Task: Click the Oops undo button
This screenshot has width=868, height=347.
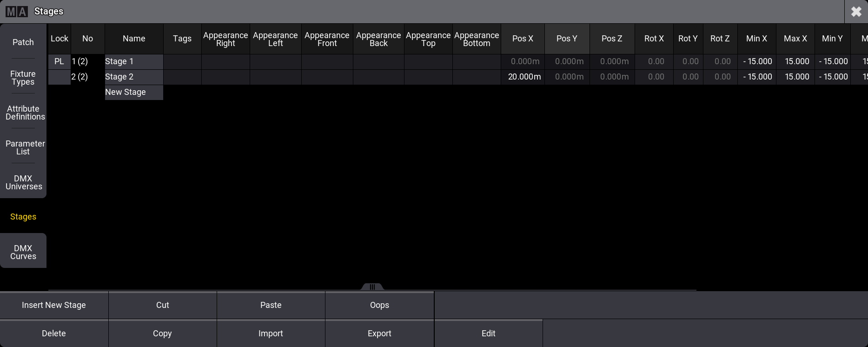Action: pyautogui.click(x=379, y=305)
